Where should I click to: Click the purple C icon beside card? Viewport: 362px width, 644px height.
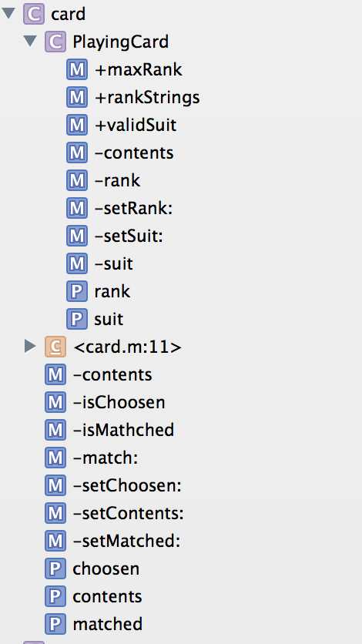tap(34, 14)
